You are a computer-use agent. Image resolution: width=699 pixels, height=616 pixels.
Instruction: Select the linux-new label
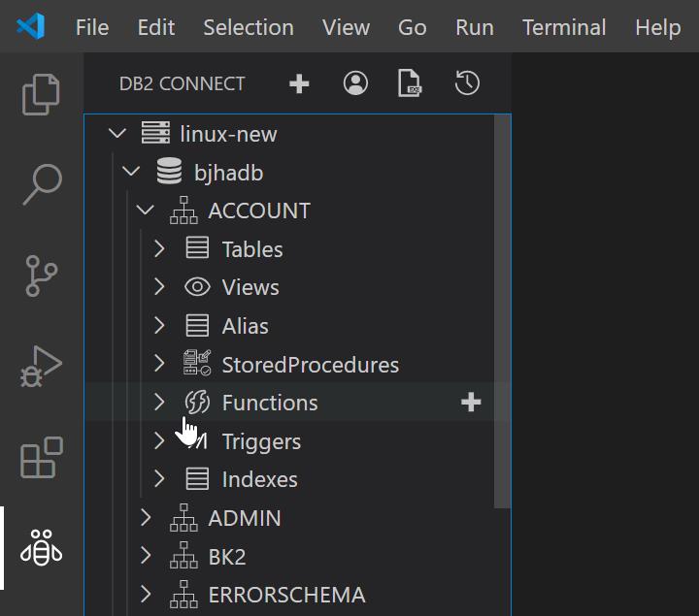(x=229, y=134)
